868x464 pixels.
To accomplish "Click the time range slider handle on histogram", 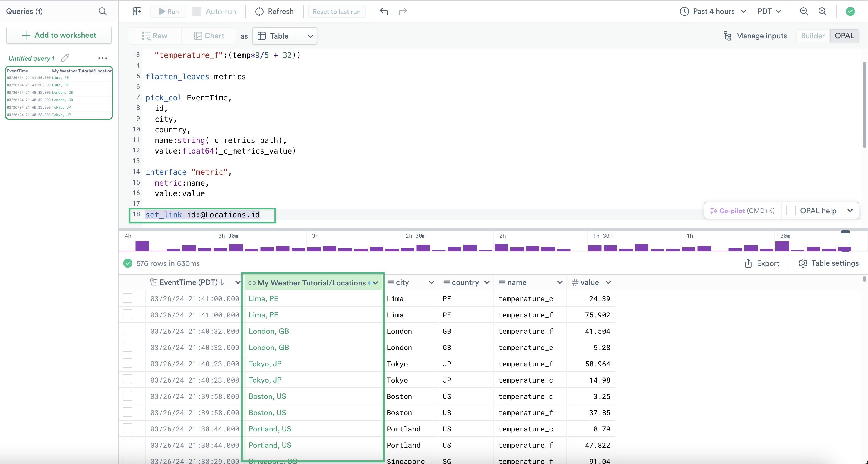I will point(845,241).
